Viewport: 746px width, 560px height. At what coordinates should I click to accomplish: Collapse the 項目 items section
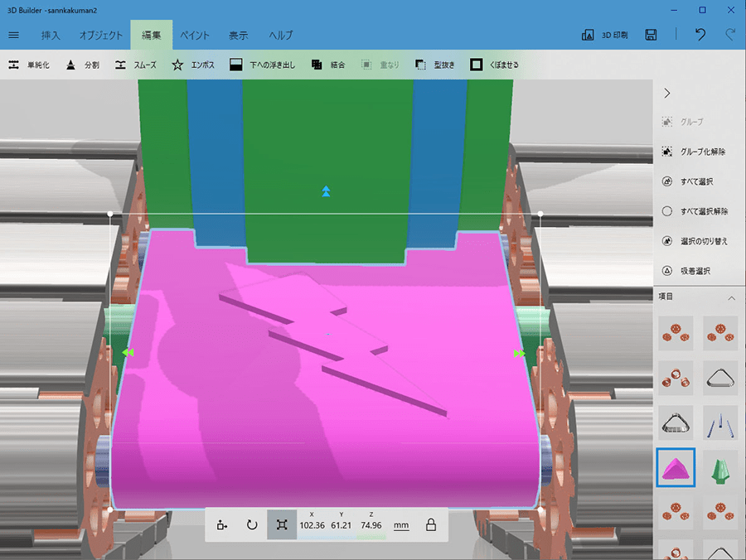[732, 298]
